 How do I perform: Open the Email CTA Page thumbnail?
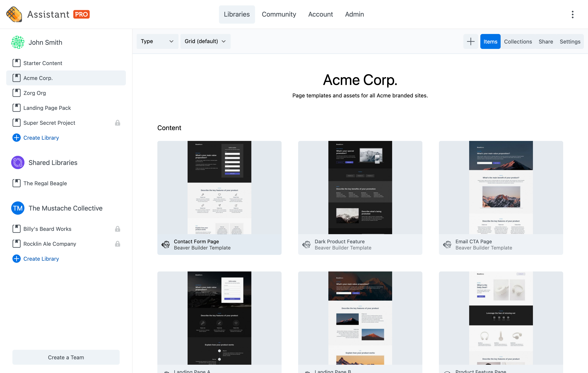pos(501,187)
